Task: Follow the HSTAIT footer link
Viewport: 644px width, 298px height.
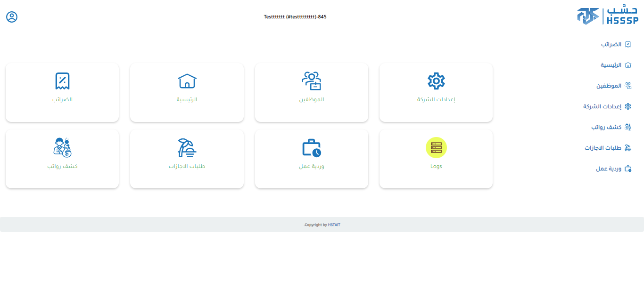Action: click(x=334, y=225)
